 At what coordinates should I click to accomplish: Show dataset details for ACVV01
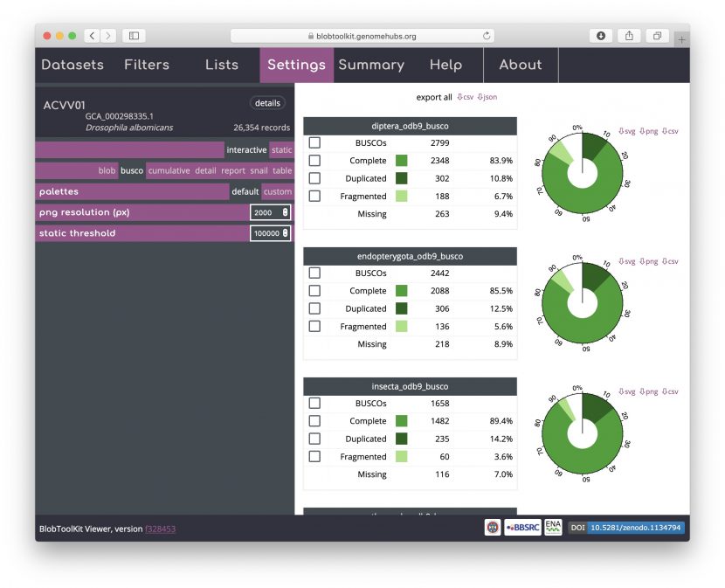pyautogui.click(x=266, y=102)
